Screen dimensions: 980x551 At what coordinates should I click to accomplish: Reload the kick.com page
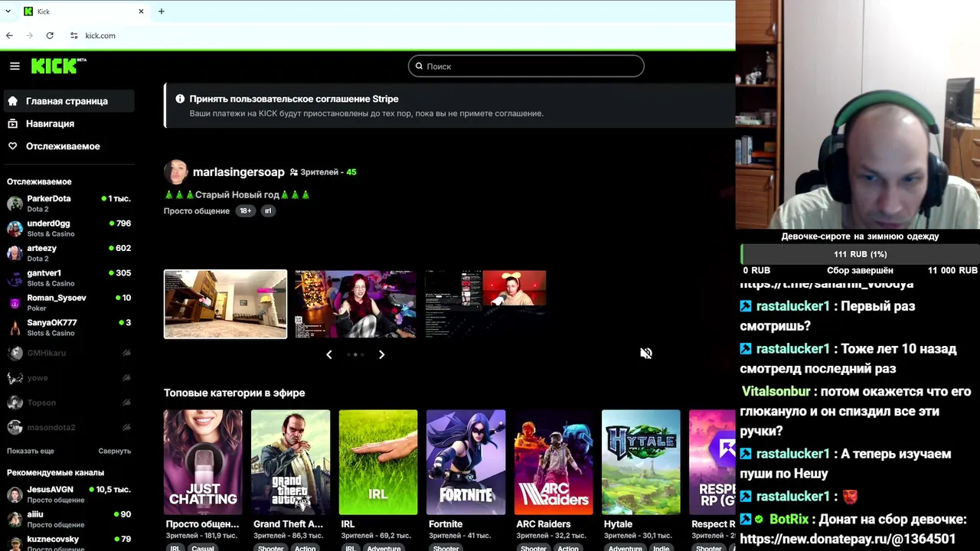[50, 35]
